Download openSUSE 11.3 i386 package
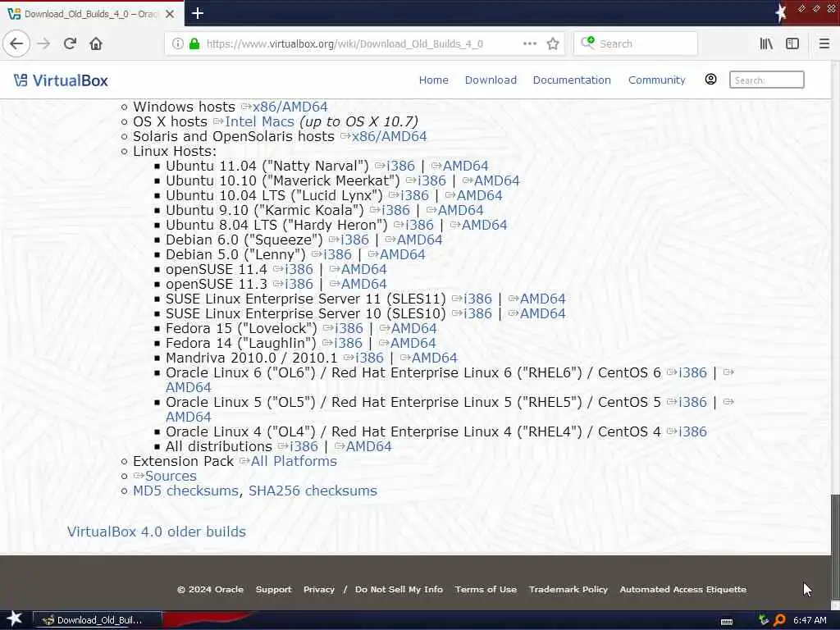Viewport: 840px width, 630px height. coord(299,284)
